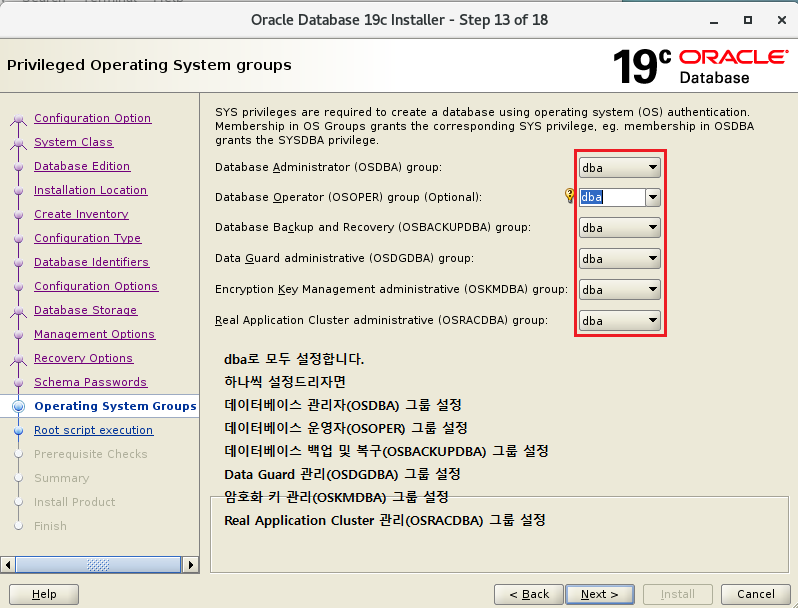Click the Back button
Image resolution: width=798 pixels, height=608 pixels.
(529, 594)
